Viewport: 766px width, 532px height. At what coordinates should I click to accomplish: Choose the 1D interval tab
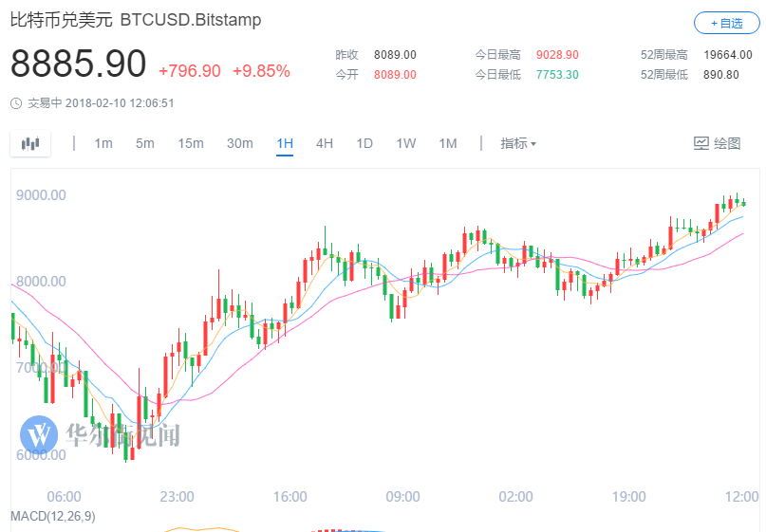364,143
